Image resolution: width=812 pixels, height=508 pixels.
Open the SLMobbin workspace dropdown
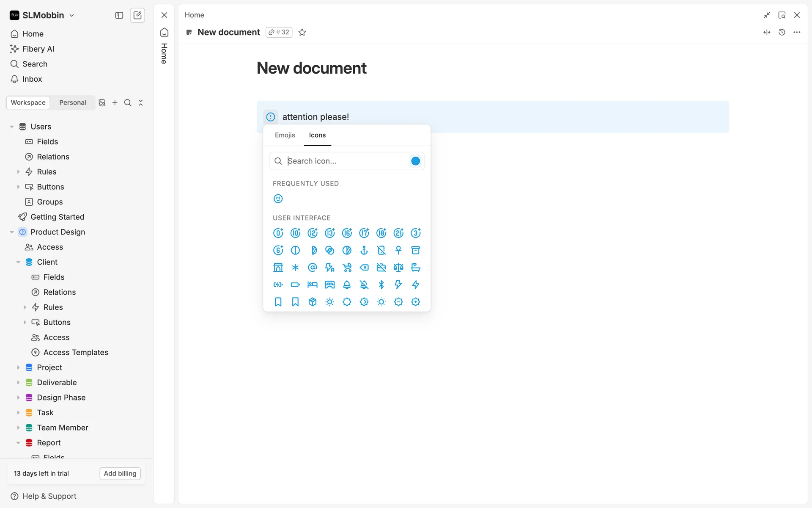[x=42, y=15]
